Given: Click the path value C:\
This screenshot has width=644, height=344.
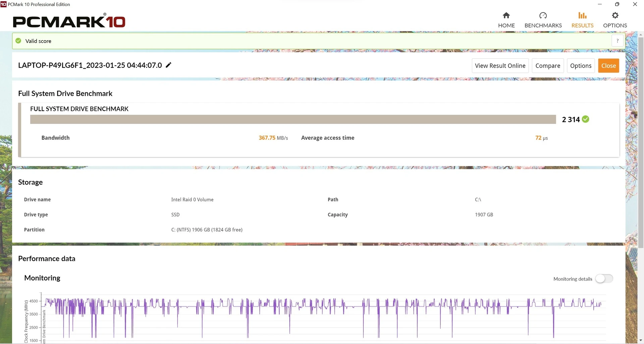Looking at the screenshot, I should tap(478, 200).
